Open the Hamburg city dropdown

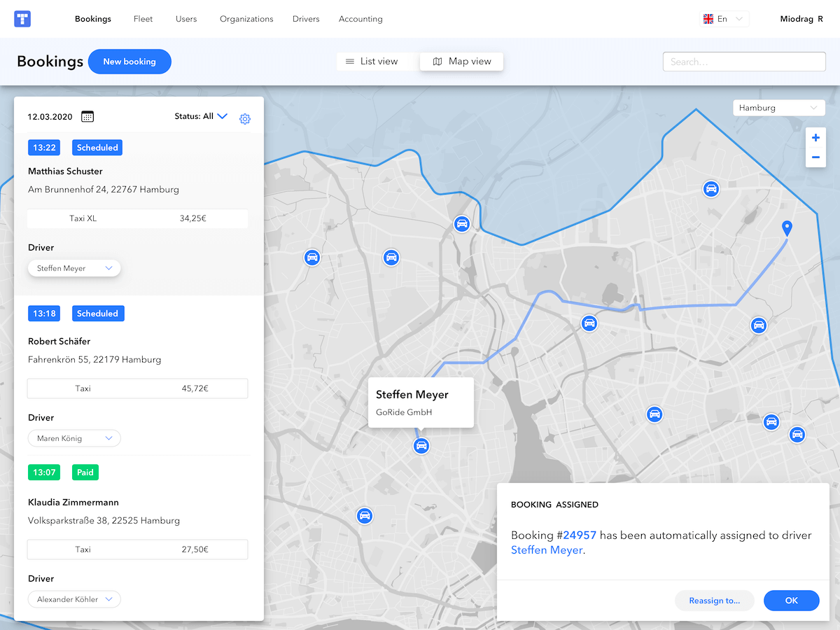778,107
